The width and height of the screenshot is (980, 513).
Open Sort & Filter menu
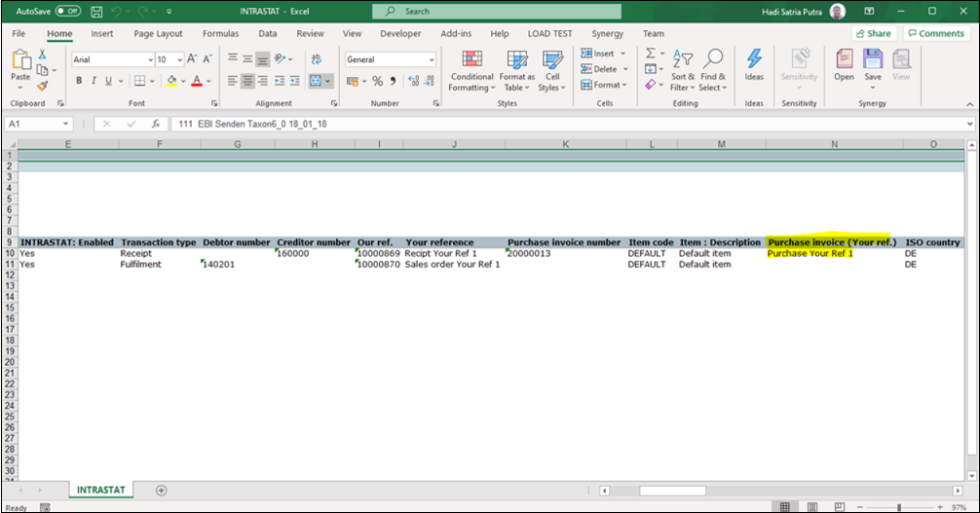tap(683, 71)
